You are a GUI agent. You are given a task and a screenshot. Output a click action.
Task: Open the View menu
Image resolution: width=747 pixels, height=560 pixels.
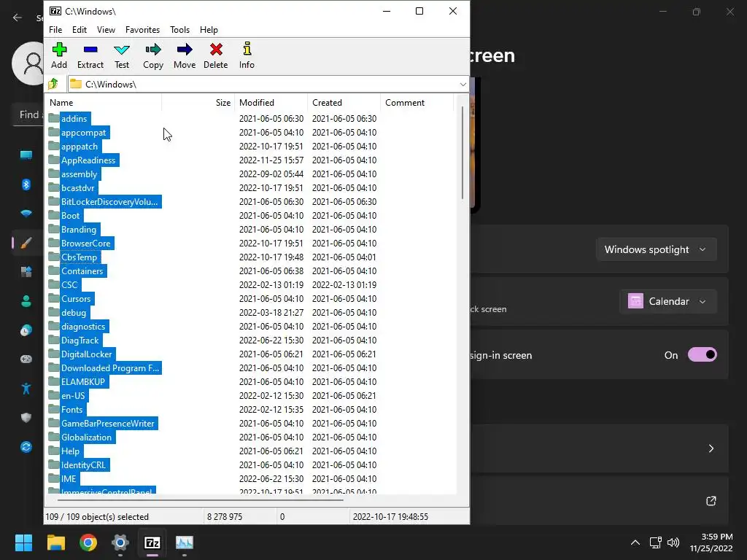pos(106,29)
